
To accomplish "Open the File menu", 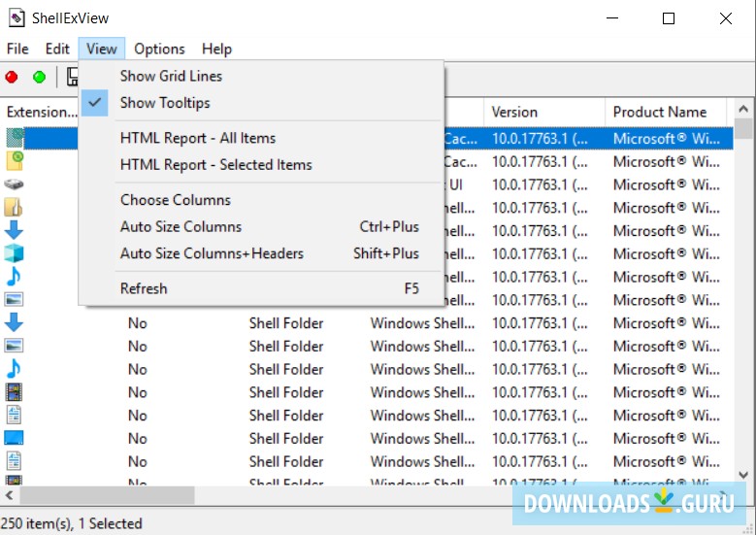I will (x=17, y=49).
